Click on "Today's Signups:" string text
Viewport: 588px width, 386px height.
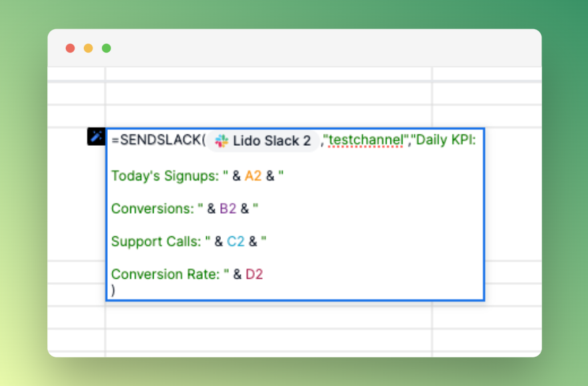[165, 176]
